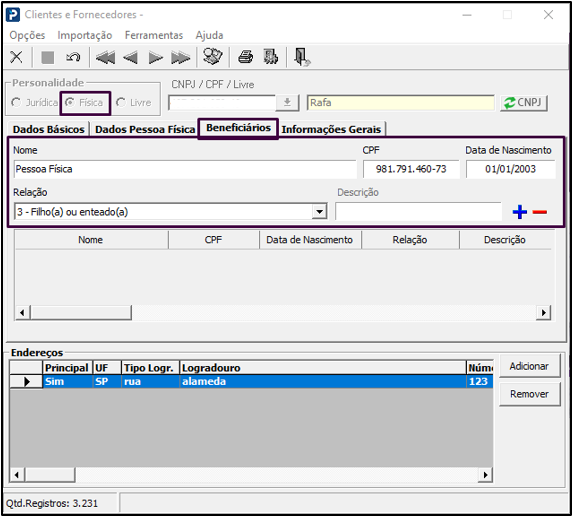Click the Adicionar address button
The width and height of the screenshot is (573, 517).
[x=530, y=366]
